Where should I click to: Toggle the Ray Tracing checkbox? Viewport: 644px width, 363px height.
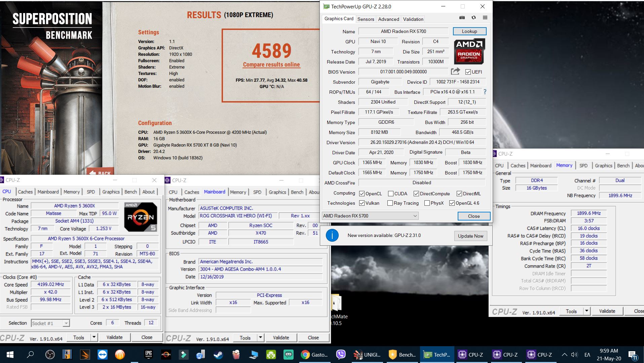tap(390, 203)
